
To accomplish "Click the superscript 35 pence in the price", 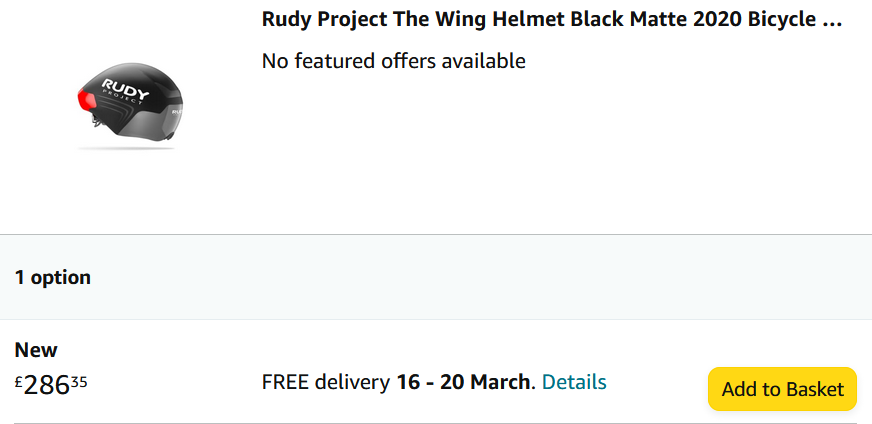I will pyautogui.click(x=79, y=380).
